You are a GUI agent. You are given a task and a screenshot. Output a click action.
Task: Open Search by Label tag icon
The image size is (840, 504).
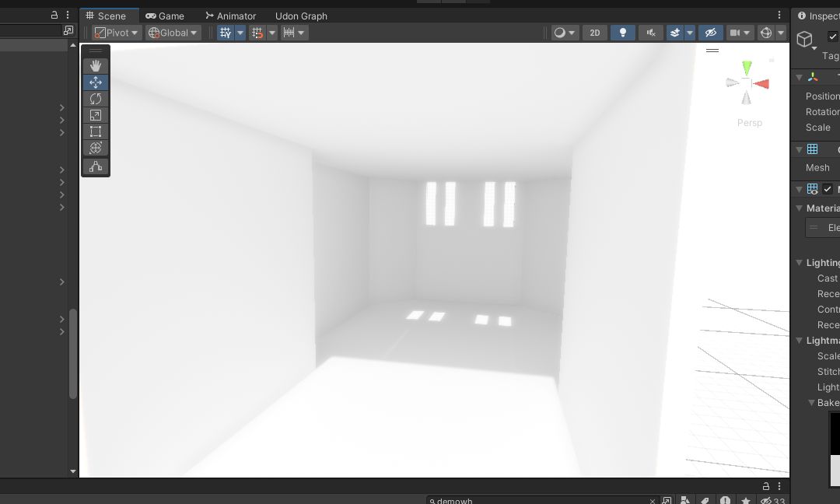tap(705, 501)
